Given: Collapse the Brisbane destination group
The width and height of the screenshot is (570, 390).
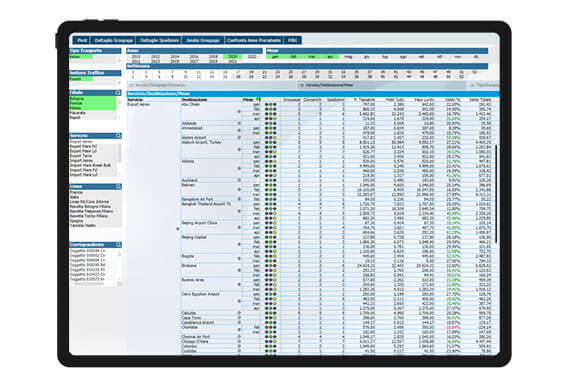Looking at the screenshot, I should pos(239,270).
